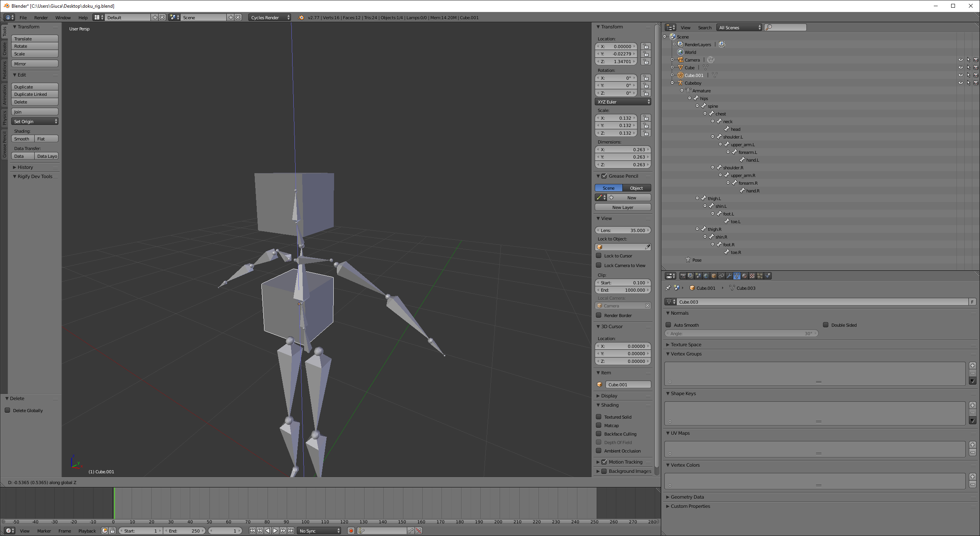The height and width of the screenshot is (536, 980).
Task: Open the Modifiers wrench tab in Properties
Action: click(729, 276)
